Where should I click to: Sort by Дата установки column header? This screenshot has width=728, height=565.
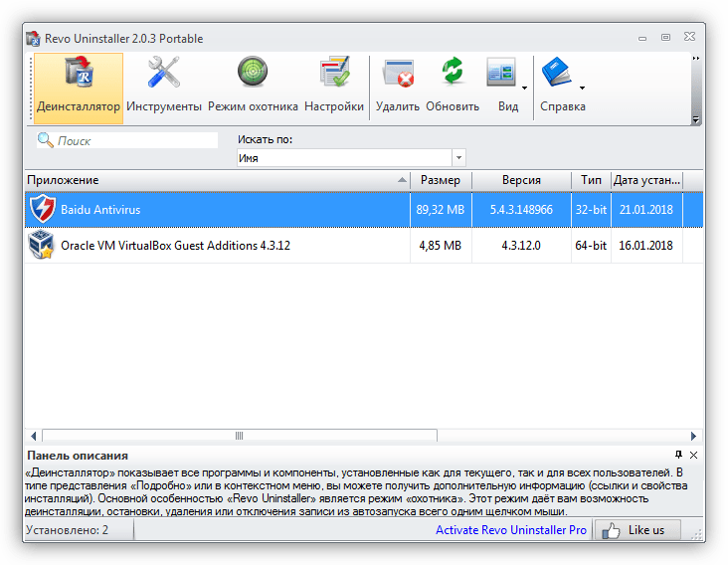point(646,180)
